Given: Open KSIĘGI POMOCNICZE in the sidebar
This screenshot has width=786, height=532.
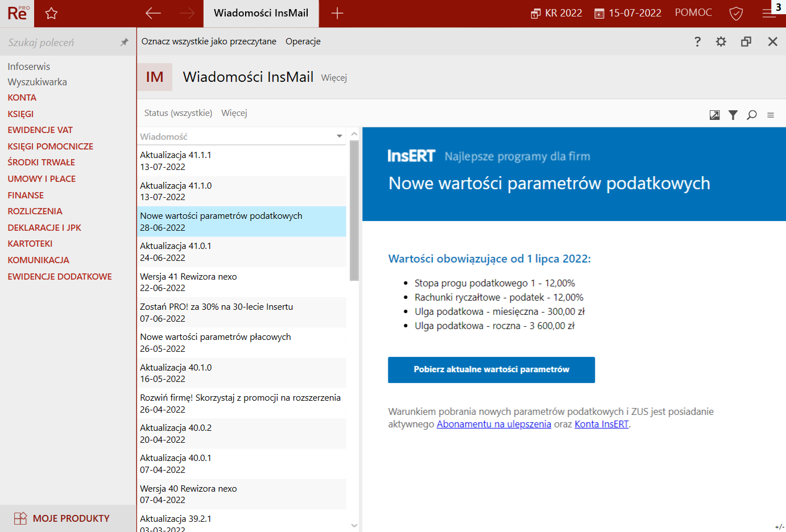Looking at the screenshot, I should 51,147.
